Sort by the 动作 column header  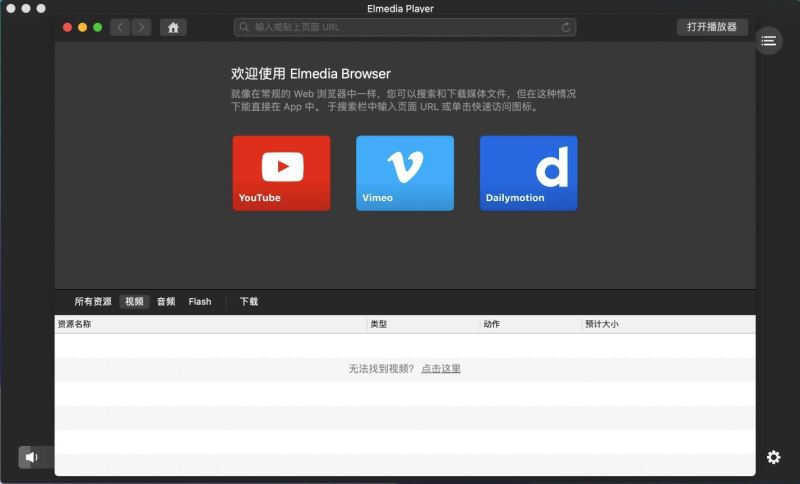point(531,324)
